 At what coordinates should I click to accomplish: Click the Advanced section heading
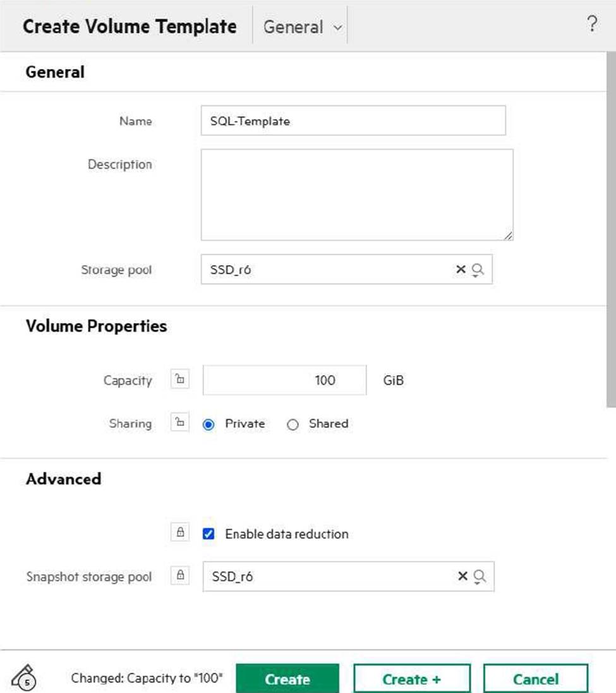tap(64, 479)
